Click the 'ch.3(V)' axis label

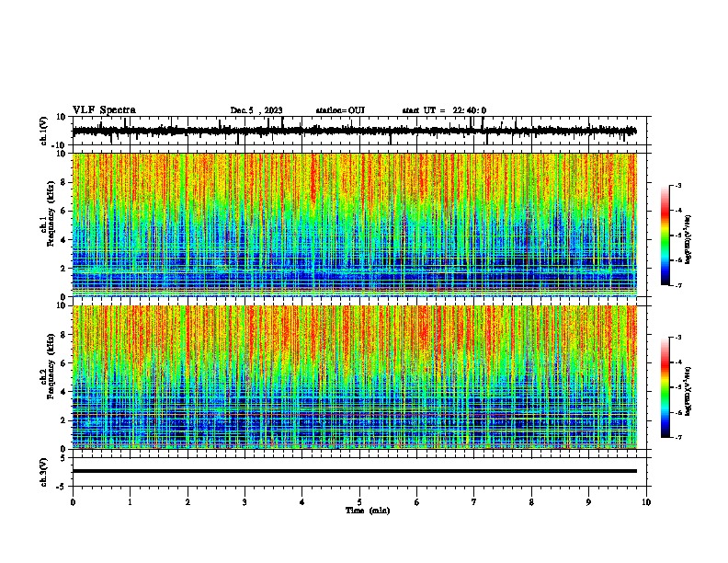coord(43,472)
